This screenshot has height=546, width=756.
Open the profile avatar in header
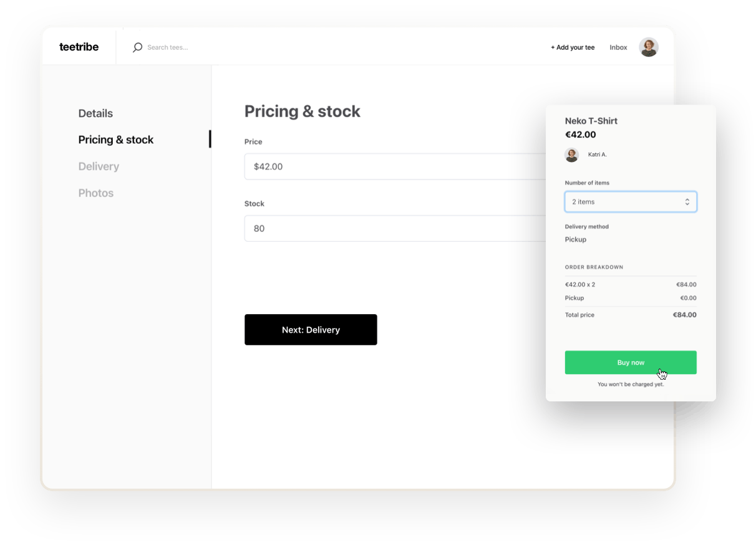click(x=649, y=47)
